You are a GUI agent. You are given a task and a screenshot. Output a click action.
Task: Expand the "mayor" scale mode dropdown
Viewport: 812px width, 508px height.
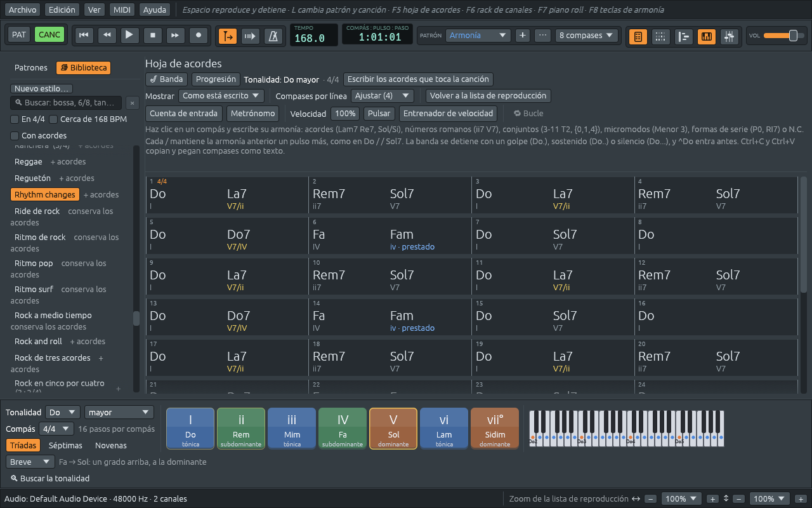(x=119, y=412)
